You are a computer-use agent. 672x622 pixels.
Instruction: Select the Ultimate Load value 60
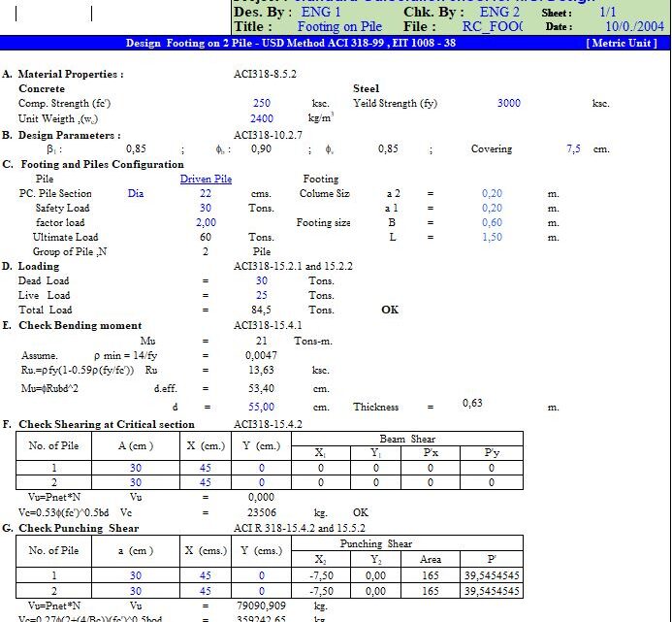(206, 237)
